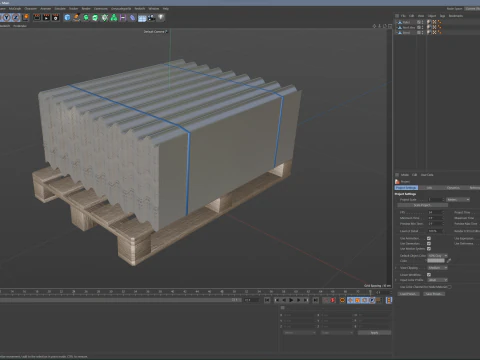Open Edit Render Settings icon
Screen dimensions: 480x360
click(x=56, y=17)
